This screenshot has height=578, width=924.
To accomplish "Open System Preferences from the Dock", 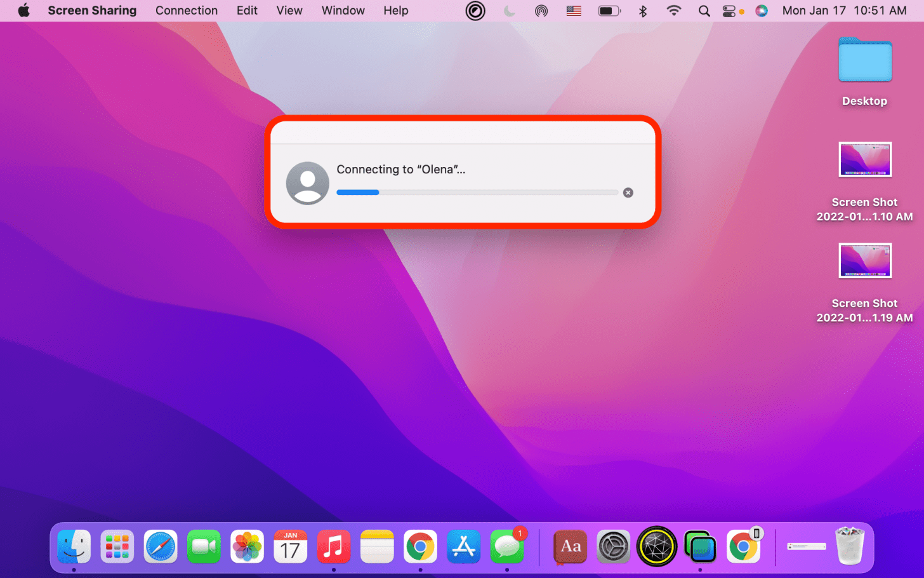I will click(x=612, y=546).
